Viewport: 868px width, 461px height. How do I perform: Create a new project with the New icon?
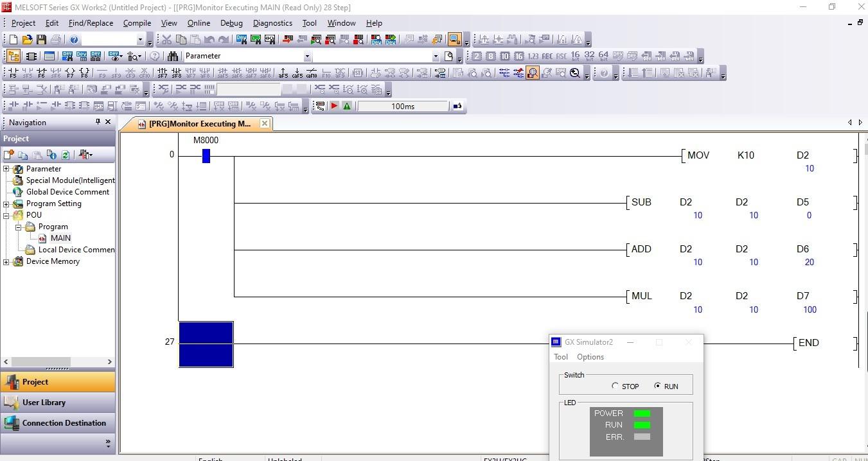pos(13,40)
